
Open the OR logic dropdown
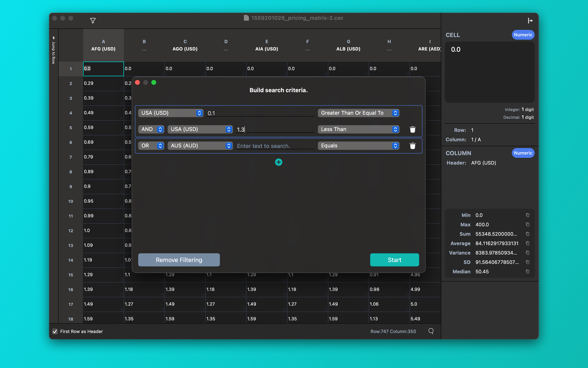coord(151,146)
